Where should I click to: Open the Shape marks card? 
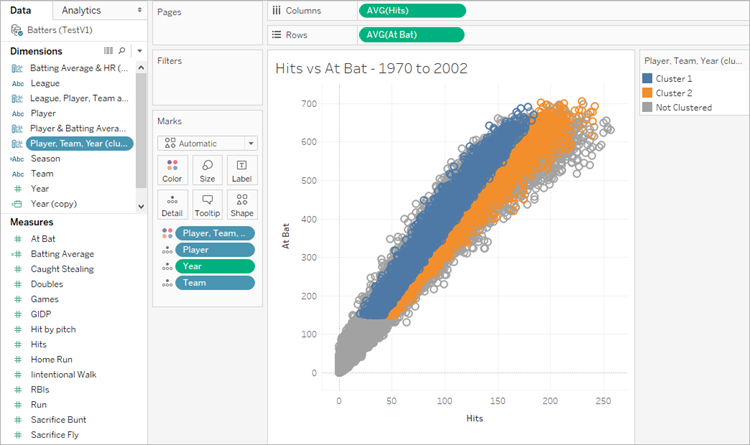point(242,205)
